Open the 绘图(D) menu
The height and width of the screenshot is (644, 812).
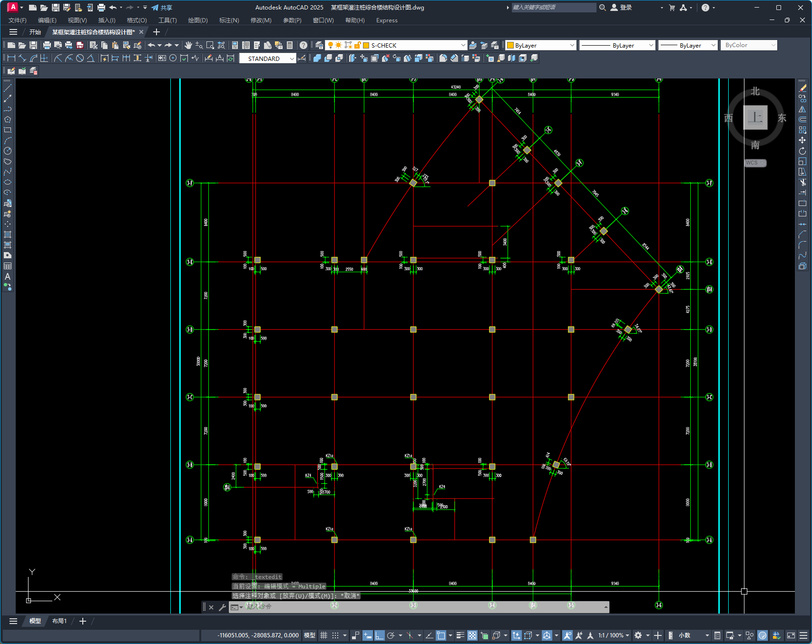pos(198,20)
